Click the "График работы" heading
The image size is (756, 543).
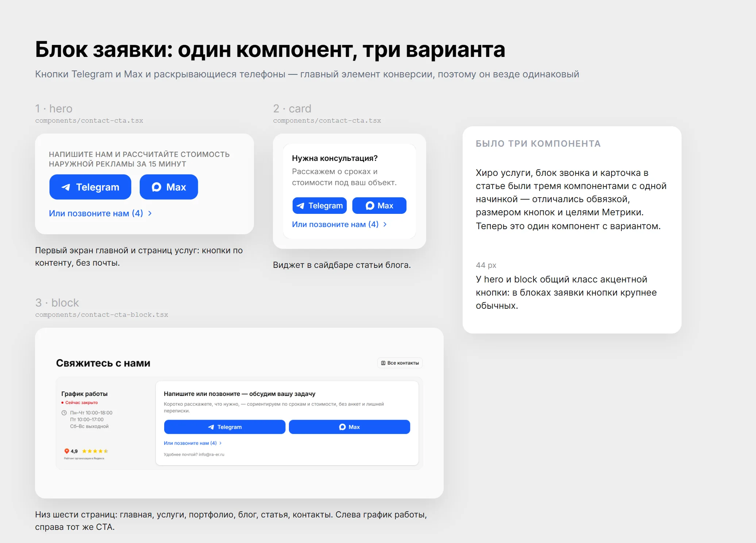(84, 394)
